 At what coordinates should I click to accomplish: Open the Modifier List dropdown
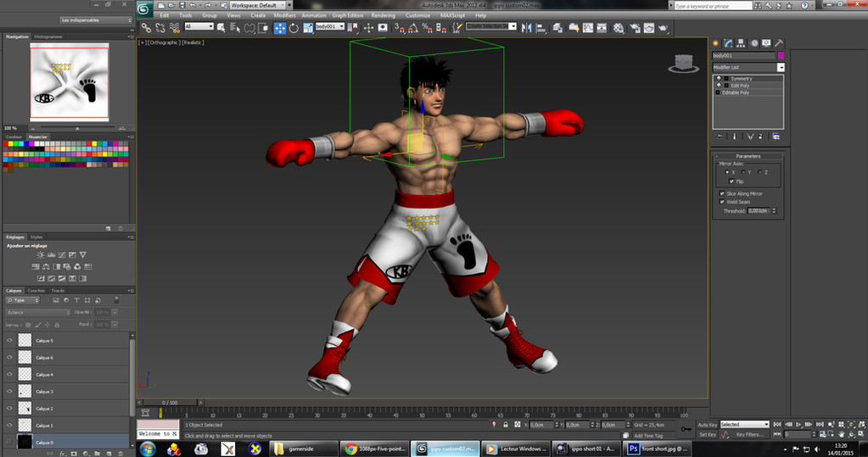click(748, 67)
